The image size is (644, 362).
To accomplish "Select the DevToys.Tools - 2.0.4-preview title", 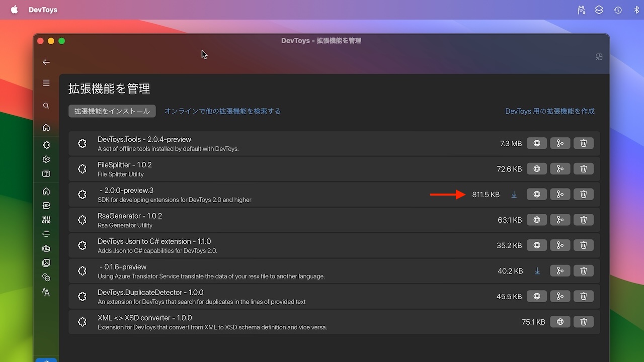I will [x=144, y=139].
